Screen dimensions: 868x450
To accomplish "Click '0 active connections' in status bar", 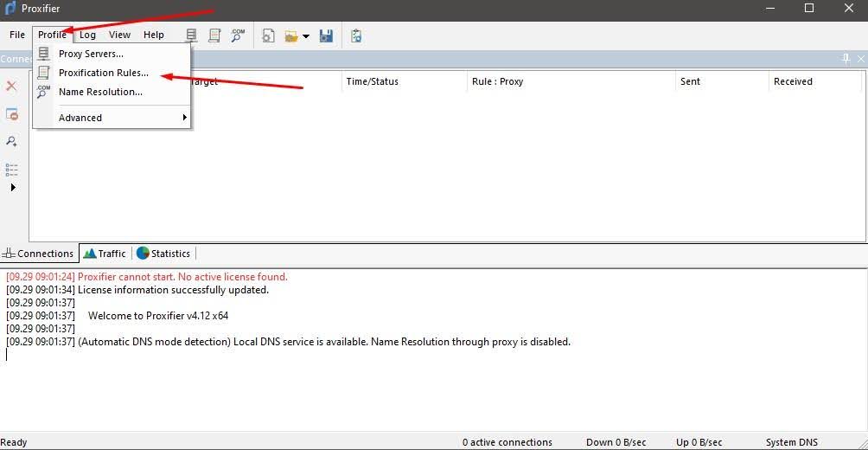I will (x=507, y=442).
